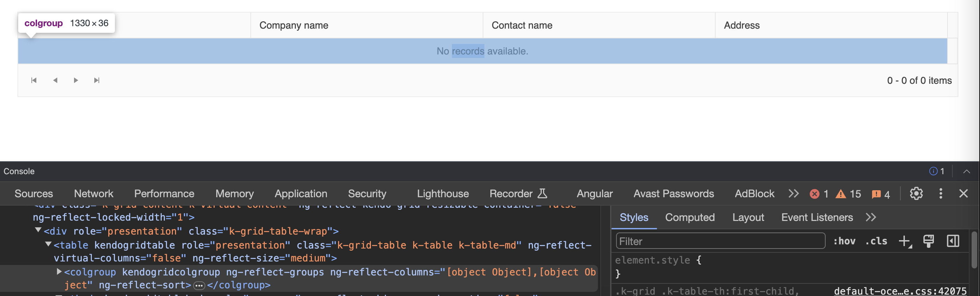Show more DevTools panel tabs
Image resolution: width=980 pixels, height=296 pixels.
pos(793,194)
